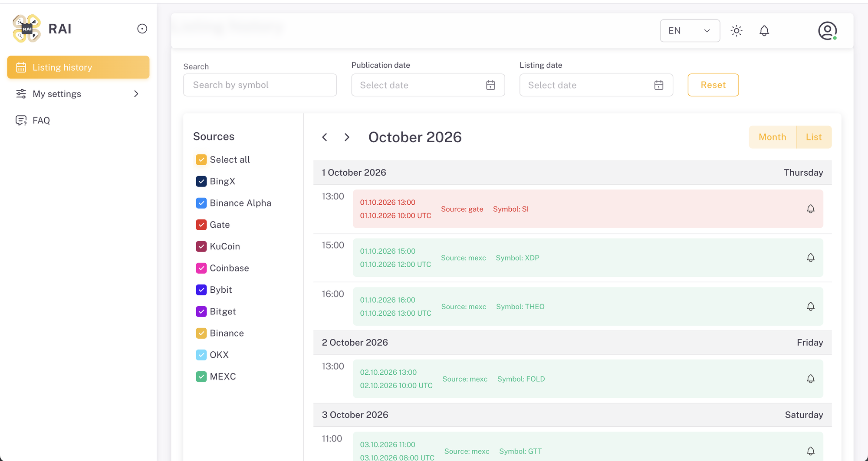Go to previous month arrow
The image size is (868, 461).
coord(325,137)
